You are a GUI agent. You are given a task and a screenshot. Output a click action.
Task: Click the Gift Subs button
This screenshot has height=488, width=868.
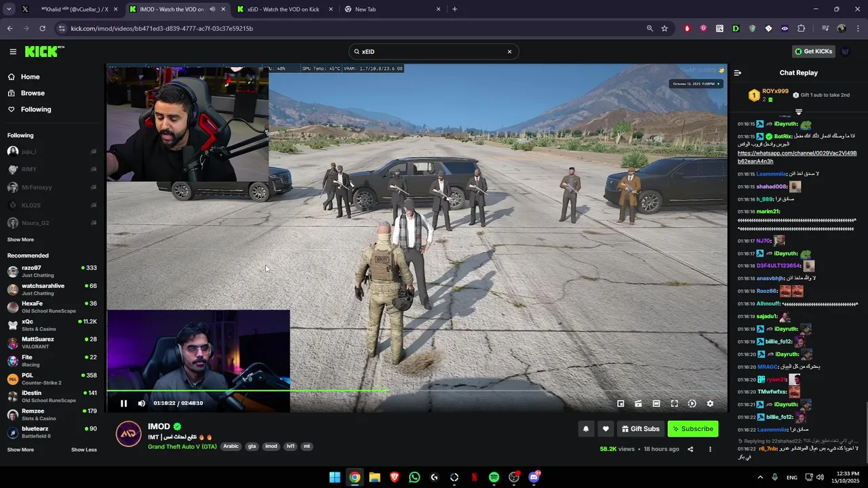[640, 428]
